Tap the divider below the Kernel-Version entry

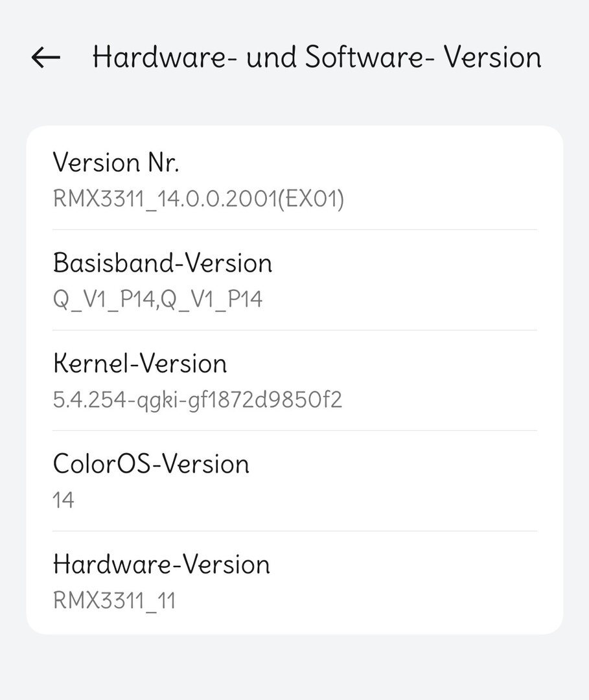[295, 430]
